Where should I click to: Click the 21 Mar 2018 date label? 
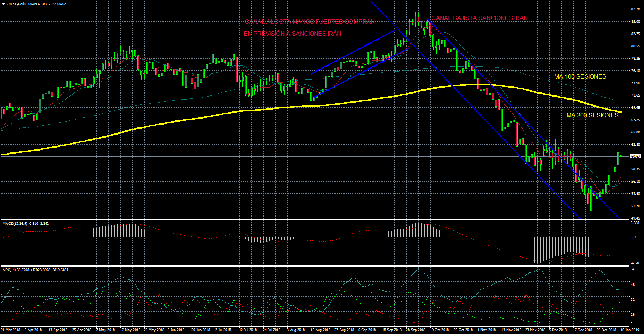pyautogui.click(x=10, y=330)
